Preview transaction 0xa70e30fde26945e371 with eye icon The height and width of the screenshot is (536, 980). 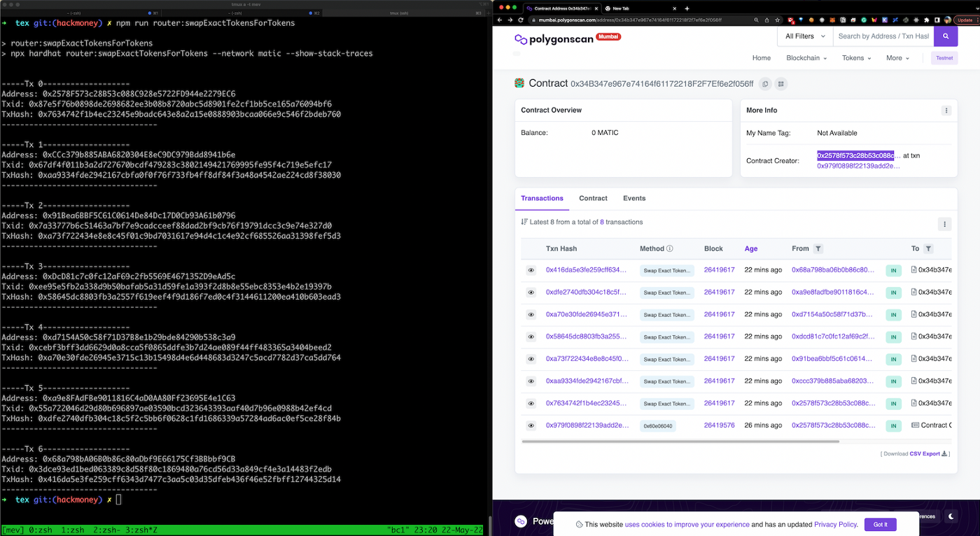[531, 315]
